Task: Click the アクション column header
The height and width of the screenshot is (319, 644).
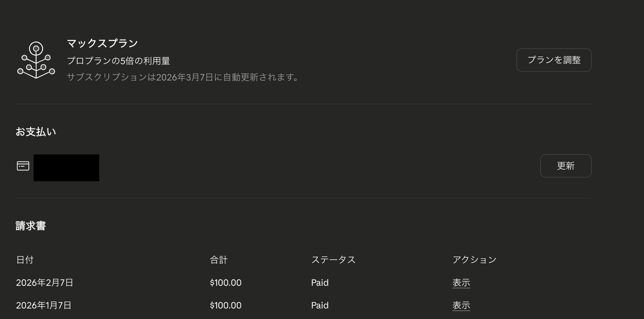Action: [x=474, y=260]
